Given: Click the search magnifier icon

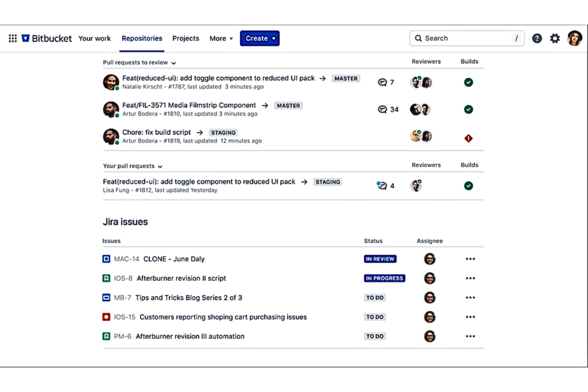Looking at the screenshot, I should click(x=418, y=38).
